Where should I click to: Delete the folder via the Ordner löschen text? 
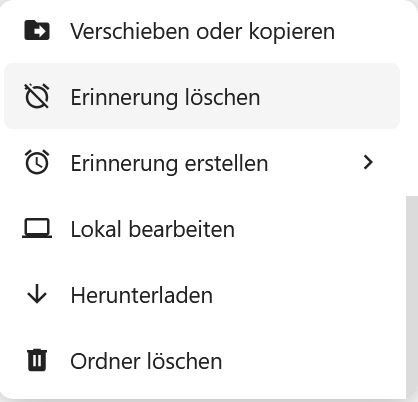[x=146, y=361]
